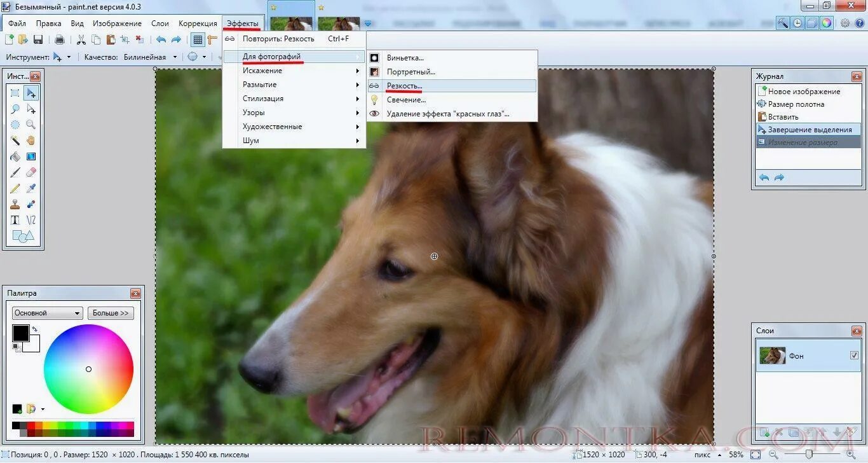
Task: Open the Инструмент tool dropdown
Action: (62, 57)
